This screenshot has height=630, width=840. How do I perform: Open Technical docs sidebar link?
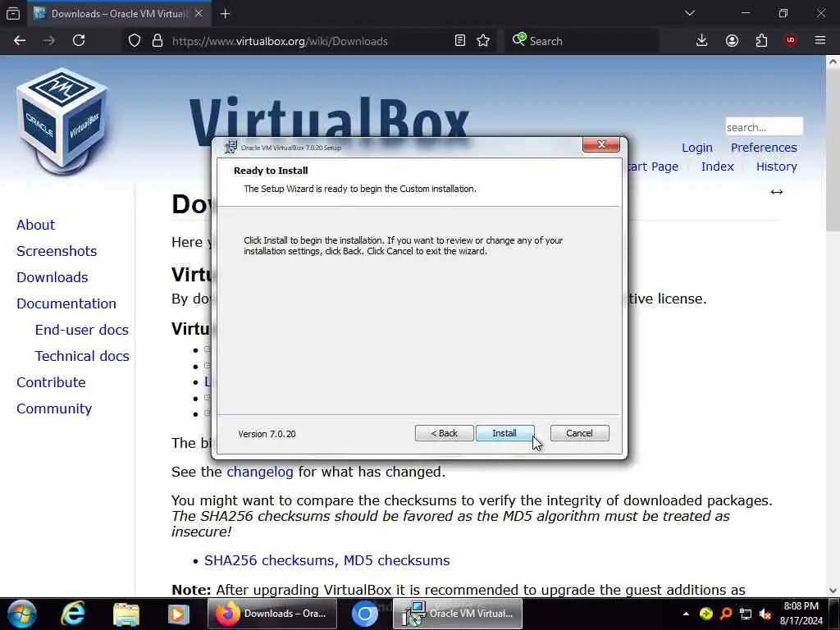click(82, 356)
